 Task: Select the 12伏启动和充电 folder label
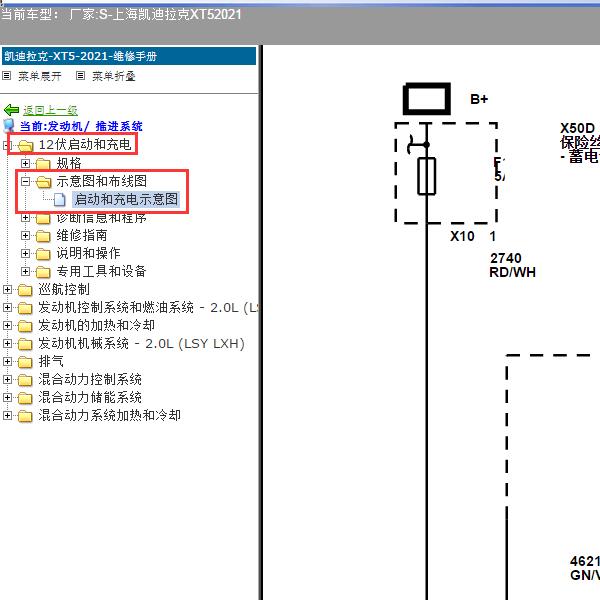[85, 145]
